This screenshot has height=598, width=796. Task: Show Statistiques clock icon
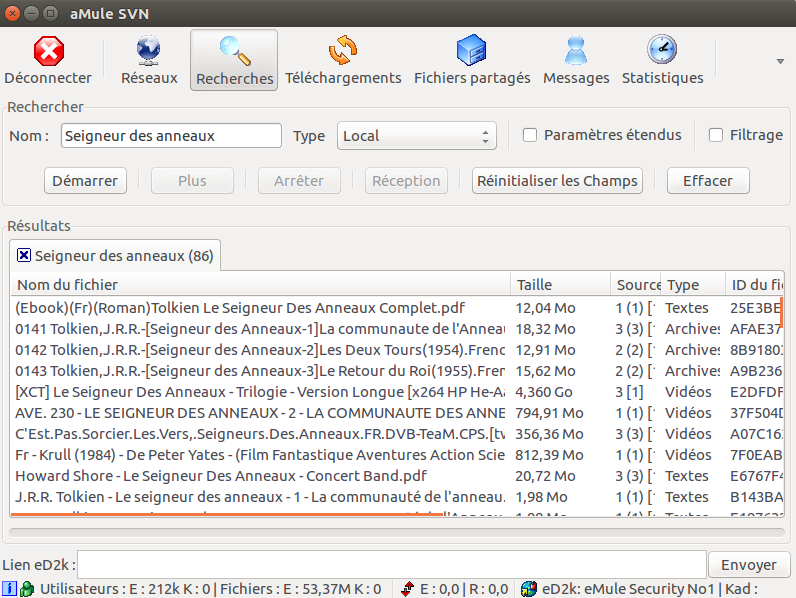point(662,50)
